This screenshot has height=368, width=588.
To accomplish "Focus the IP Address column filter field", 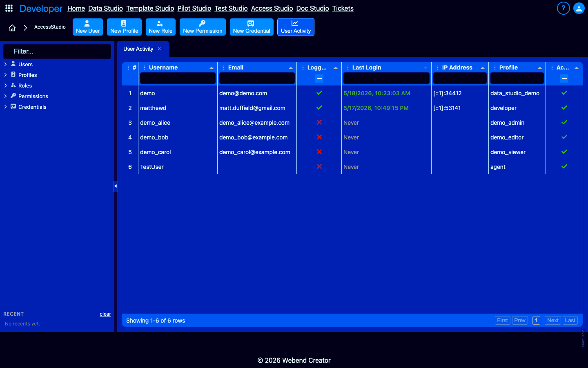I will click(x=460, y=78).
